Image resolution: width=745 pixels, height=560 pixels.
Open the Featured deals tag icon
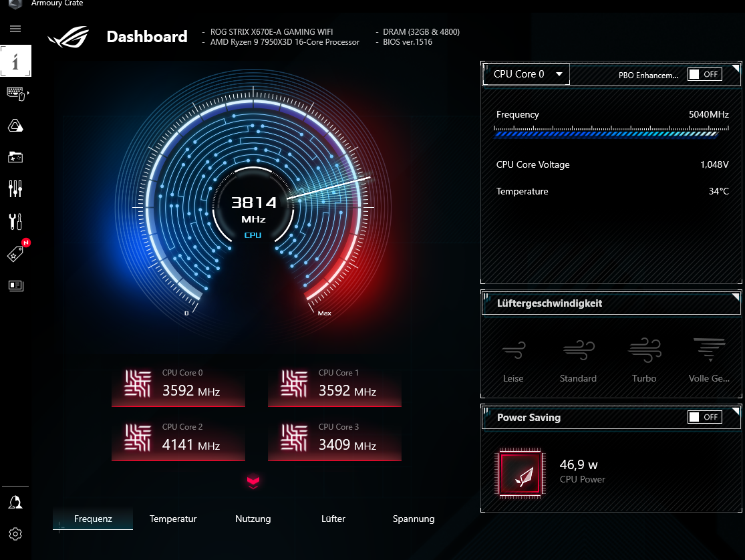click(15, 254)
